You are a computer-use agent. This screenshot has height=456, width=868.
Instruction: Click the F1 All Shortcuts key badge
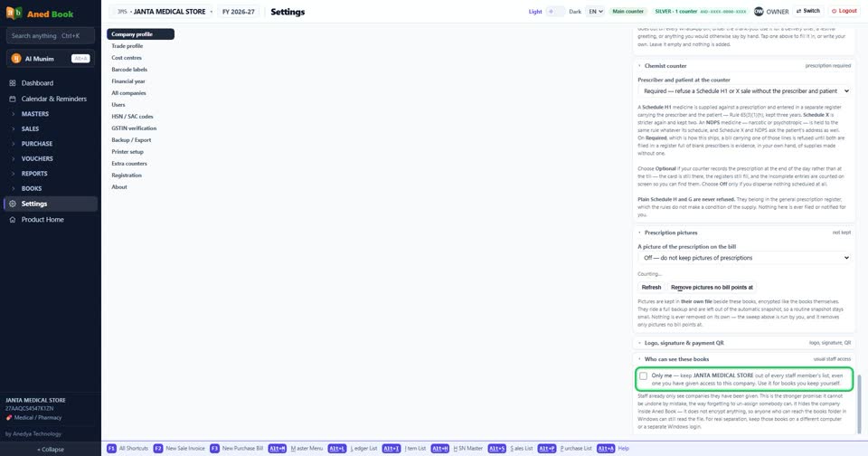[x=111, y=448]
